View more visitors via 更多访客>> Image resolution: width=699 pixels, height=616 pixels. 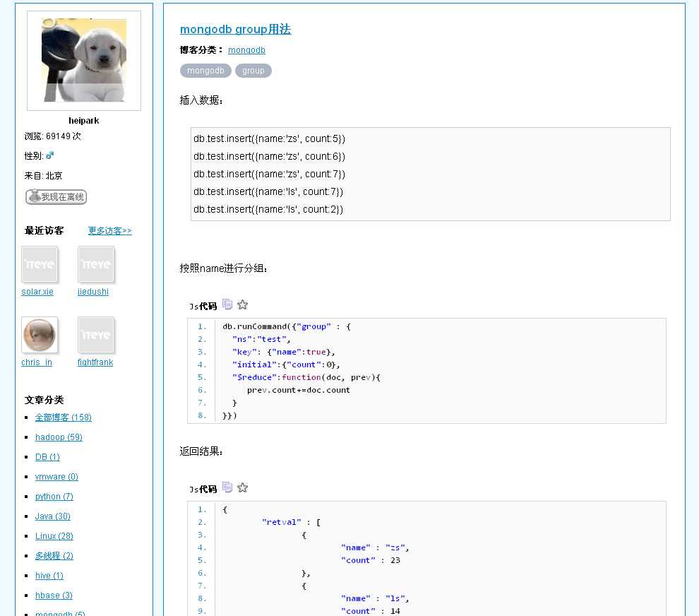(x=109, y=230)
